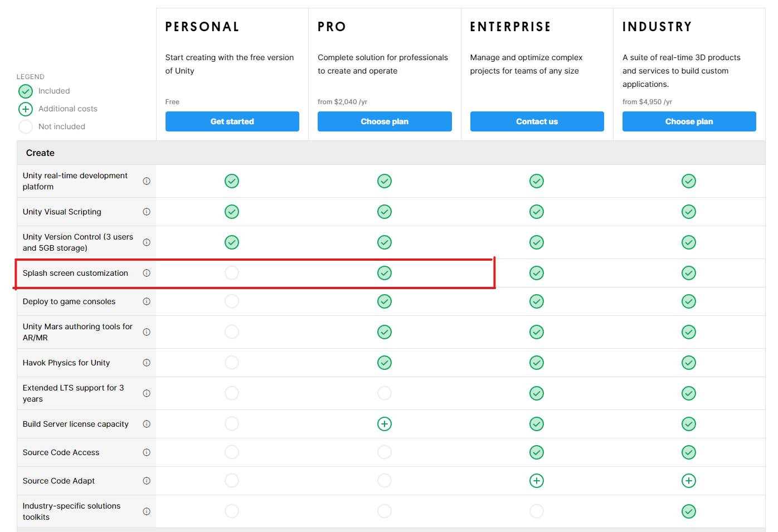The image size is (778, 532).
Task: Click Pro plus icon for Build Server capacity
Action: 385,424
